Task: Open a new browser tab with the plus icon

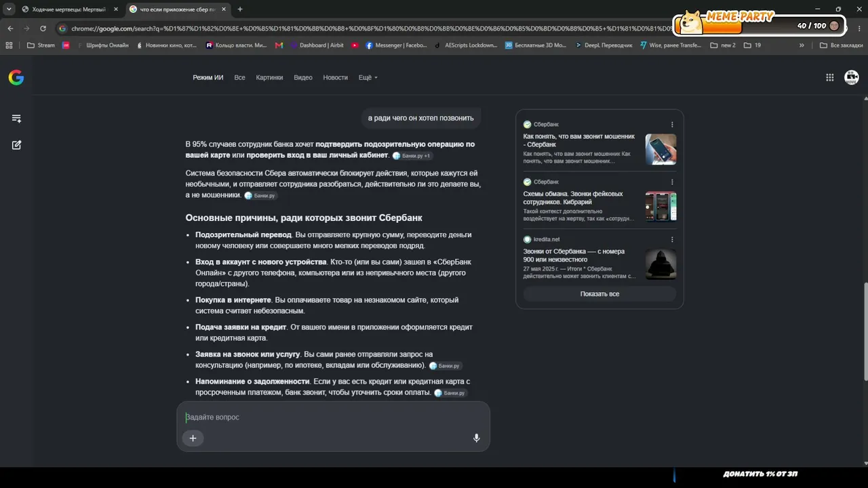Action: (x=240, y=9)
